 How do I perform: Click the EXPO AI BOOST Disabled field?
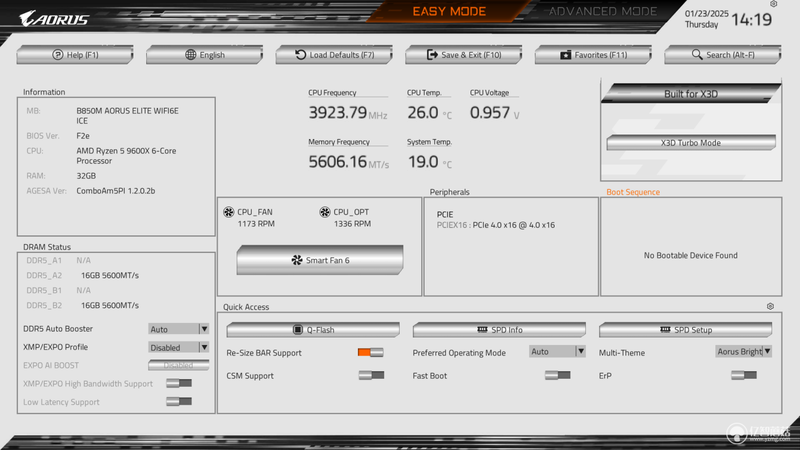pyautogui.click(x=179, y=365)
